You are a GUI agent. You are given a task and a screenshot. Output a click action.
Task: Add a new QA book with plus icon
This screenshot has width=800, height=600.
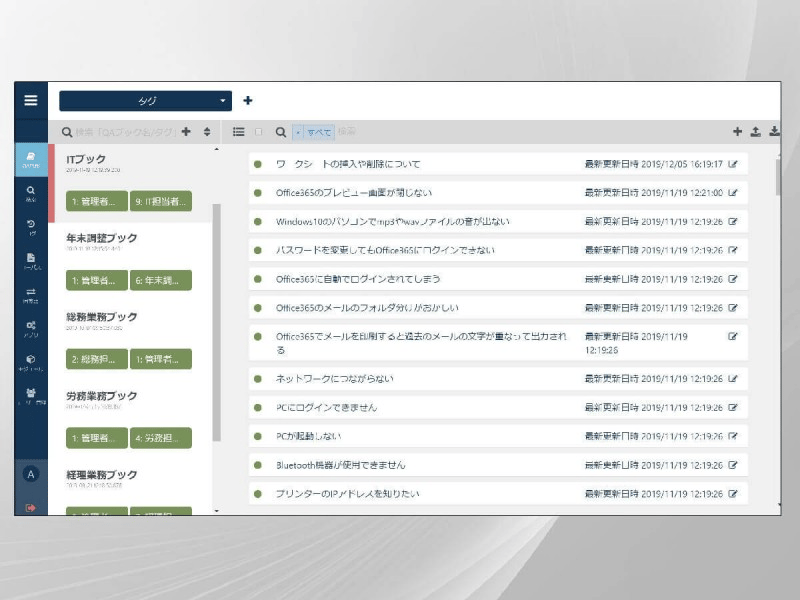pos(186,132)
